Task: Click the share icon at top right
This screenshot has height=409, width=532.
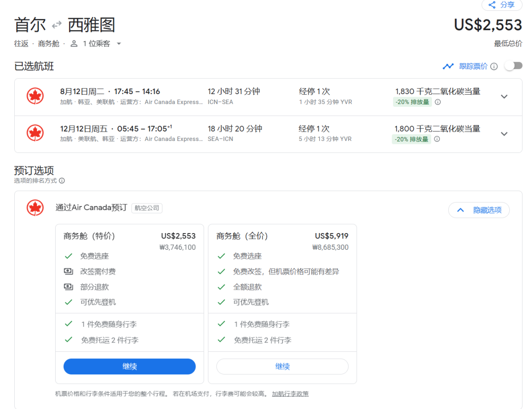Action: (492, 5)
